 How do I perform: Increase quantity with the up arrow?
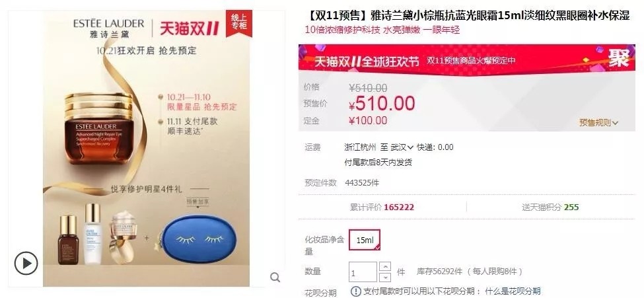pyautogui.click(x=385, y=266)
